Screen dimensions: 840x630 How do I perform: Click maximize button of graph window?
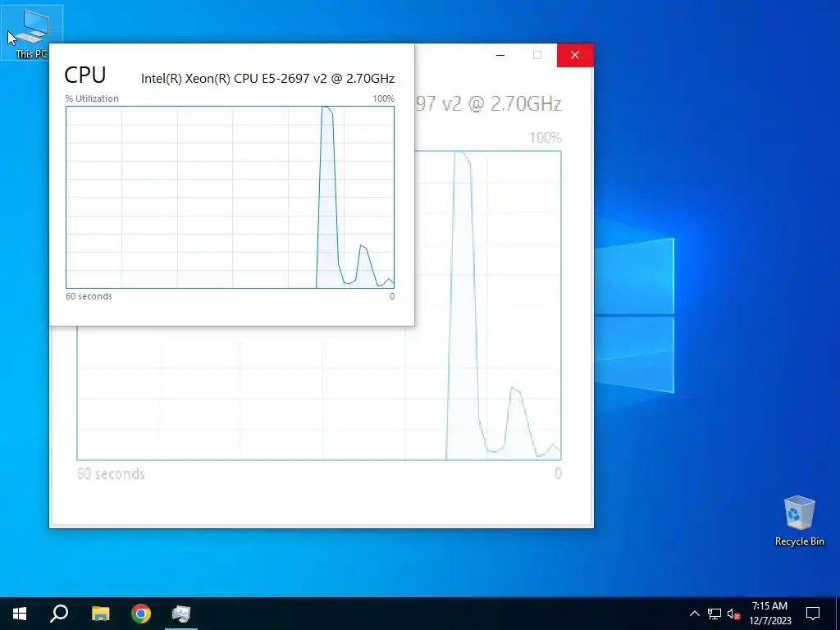click(537, 55)
